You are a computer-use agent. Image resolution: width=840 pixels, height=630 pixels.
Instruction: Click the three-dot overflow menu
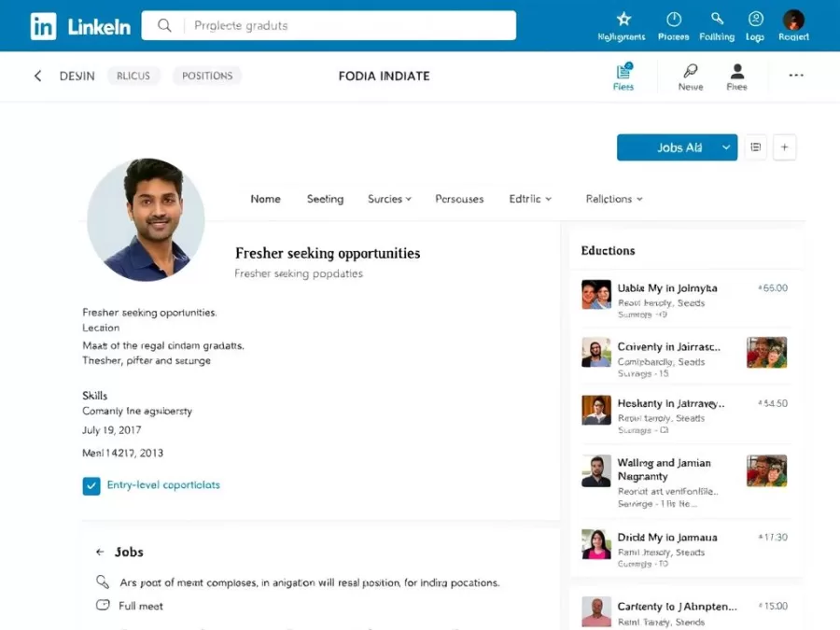coord(796,75)
